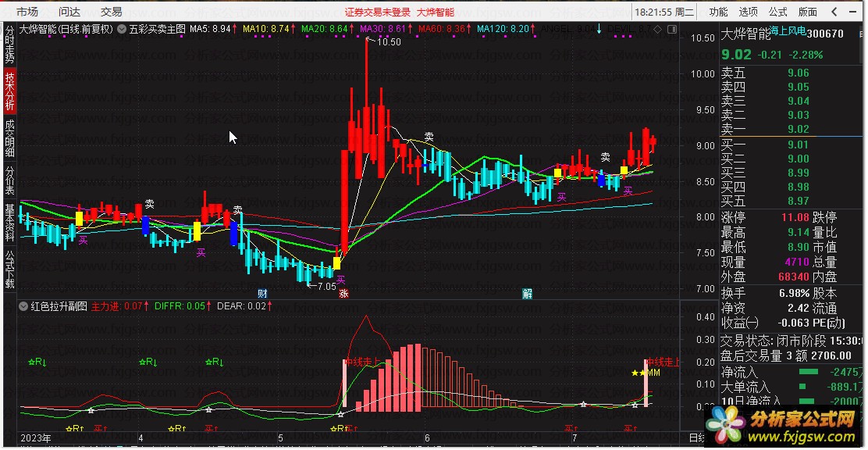
Task: Expand the 红色拉升副图 indicator dropdown
Action: (x=23, y=306)
